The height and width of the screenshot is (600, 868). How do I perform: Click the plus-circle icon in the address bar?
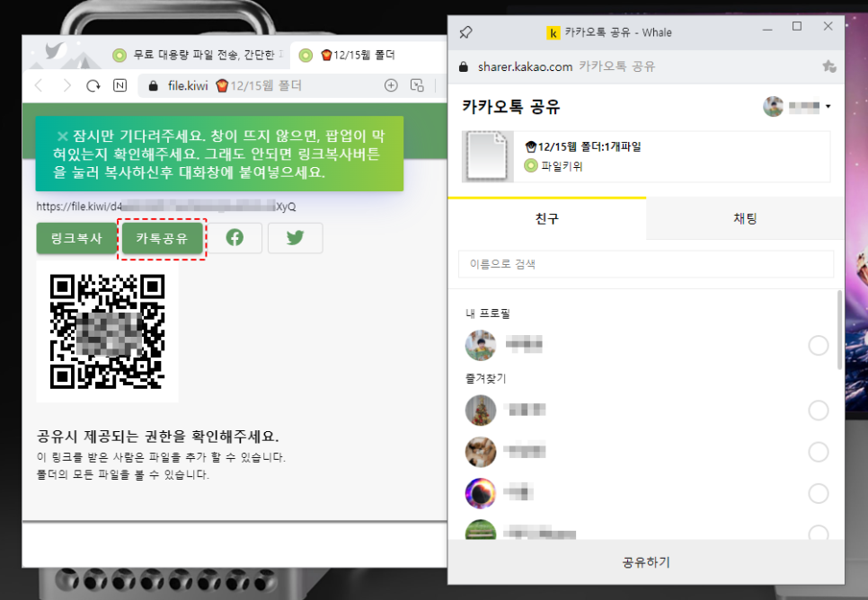[391, 85]
